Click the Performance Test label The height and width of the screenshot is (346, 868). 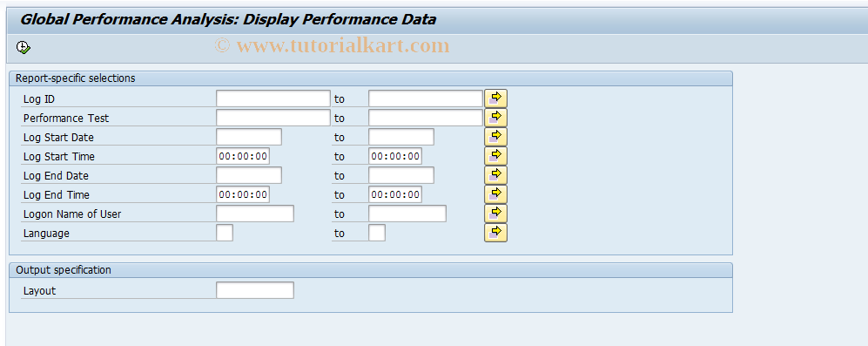66,119
